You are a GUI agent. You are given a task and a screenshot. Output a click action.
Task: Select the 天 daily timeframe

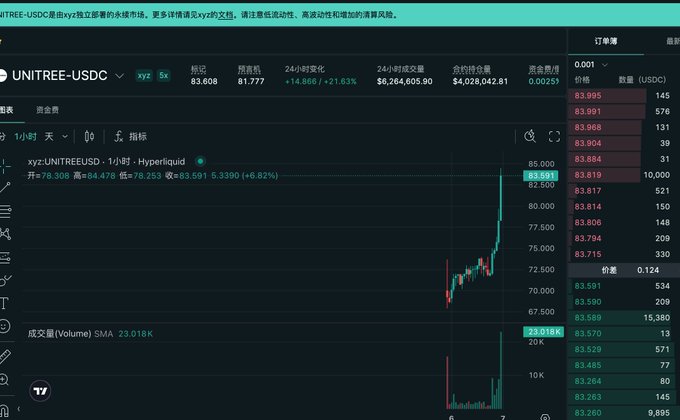(x=49, y=137)
